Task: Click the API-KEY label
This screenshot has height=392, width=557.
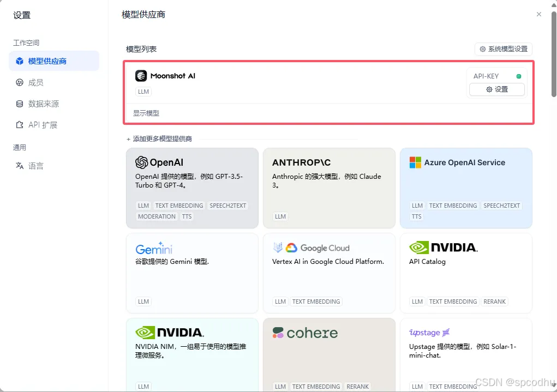Action: [x=486, y=76]
